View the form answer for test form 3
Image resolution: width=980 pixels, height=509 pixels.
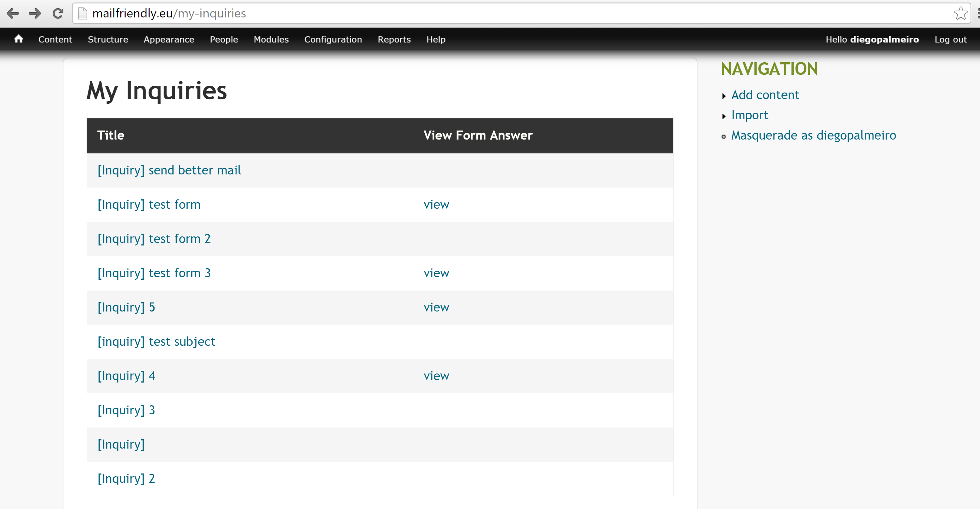(436, 273)
